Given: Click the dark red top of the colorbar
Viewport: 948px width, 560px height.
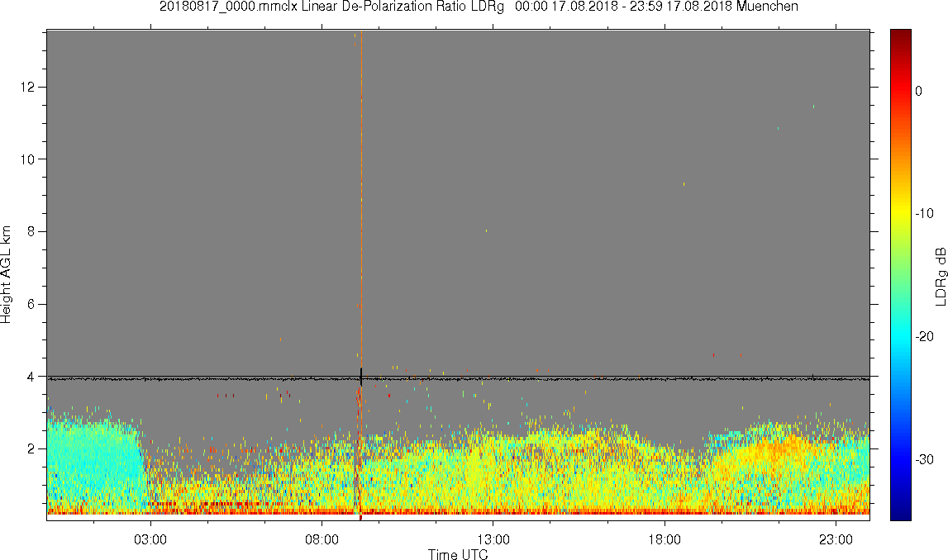Looking at the screenshot, I should coord(900,36).
